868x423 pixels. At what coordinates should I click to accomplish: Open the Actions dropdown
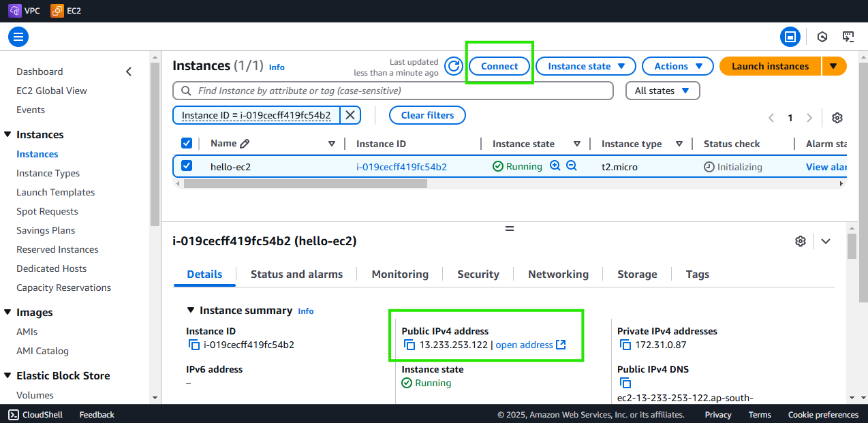677,66
